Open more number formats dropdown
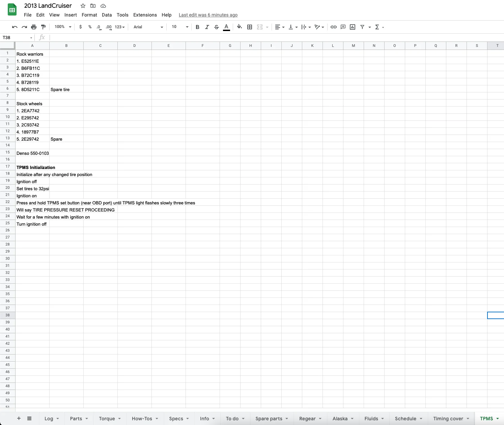 point(120,27)
